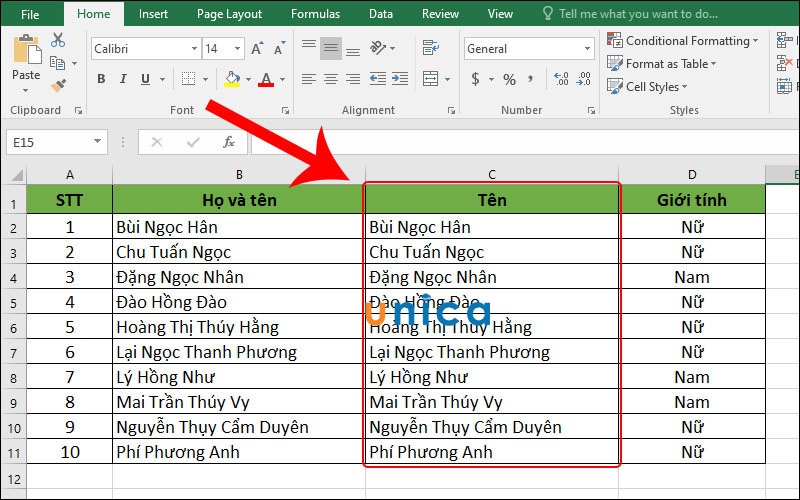
Task: Decrease font size with small A icon
Action: [x=280, y=48]
